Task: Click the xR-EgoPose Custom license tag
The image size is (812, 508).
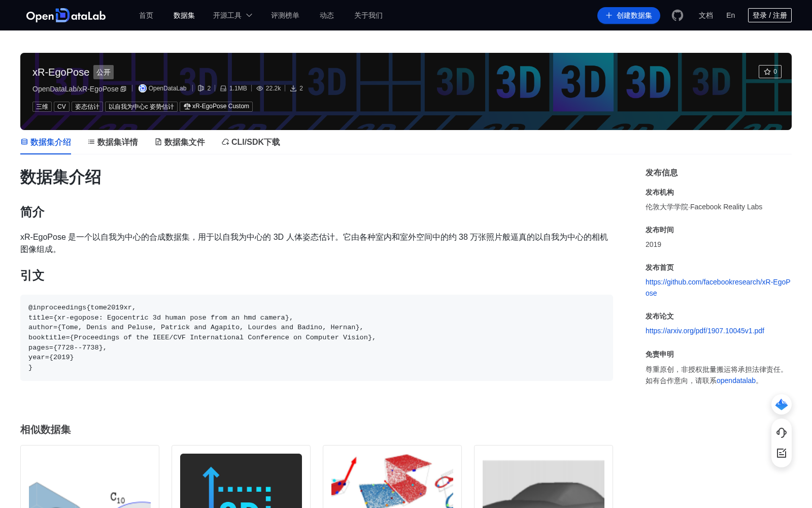Action: [216, 107]
